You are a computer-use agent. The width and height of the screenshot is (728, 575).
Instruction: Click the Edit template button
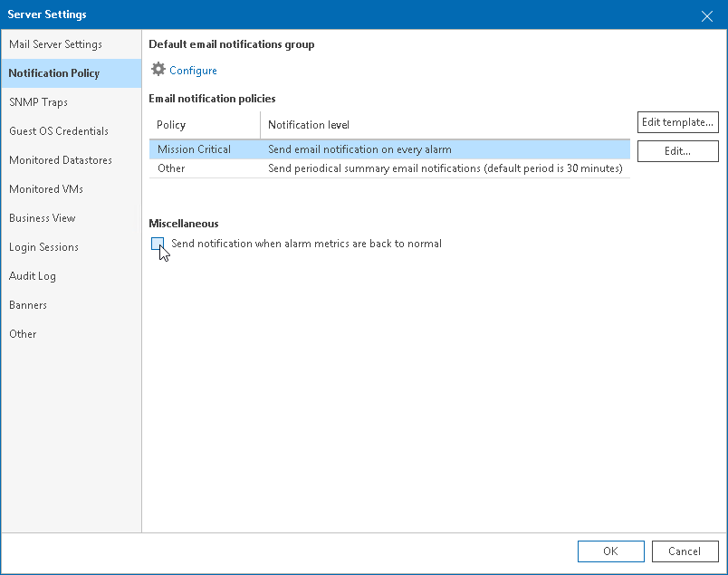[677, 122]
